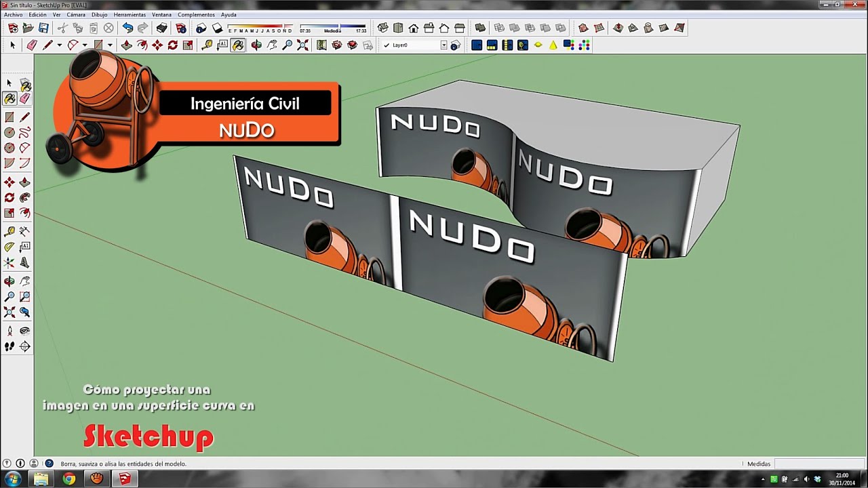Select the Pencil line tool in top toolbar
Viewport: 868px width, 488px height.
47,45
